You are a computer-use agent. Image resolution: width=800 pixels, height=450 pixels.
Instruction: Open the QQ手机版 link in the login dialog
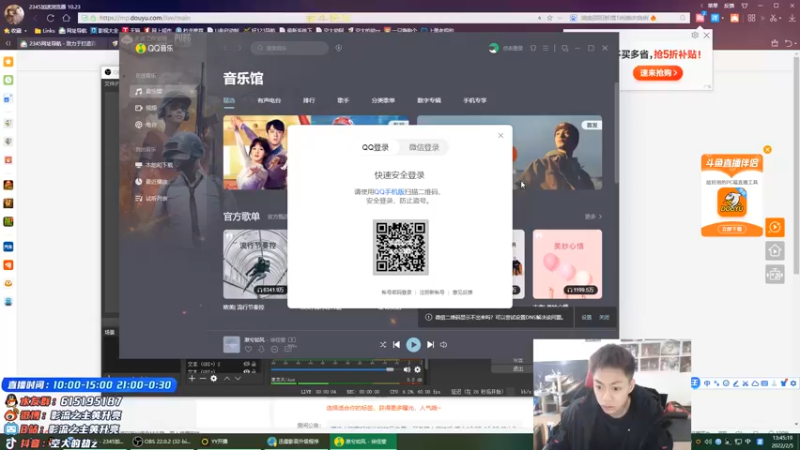(389, 192)
